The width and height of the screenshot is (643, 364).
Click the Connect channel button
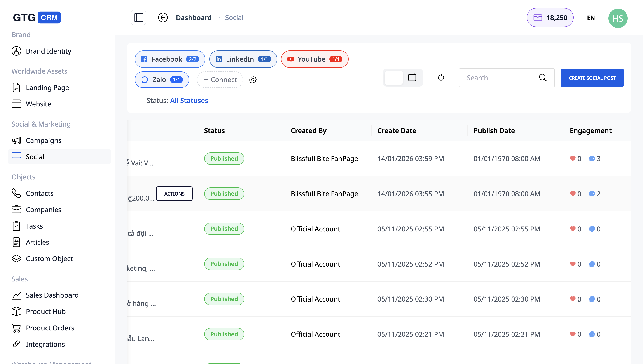220,80
